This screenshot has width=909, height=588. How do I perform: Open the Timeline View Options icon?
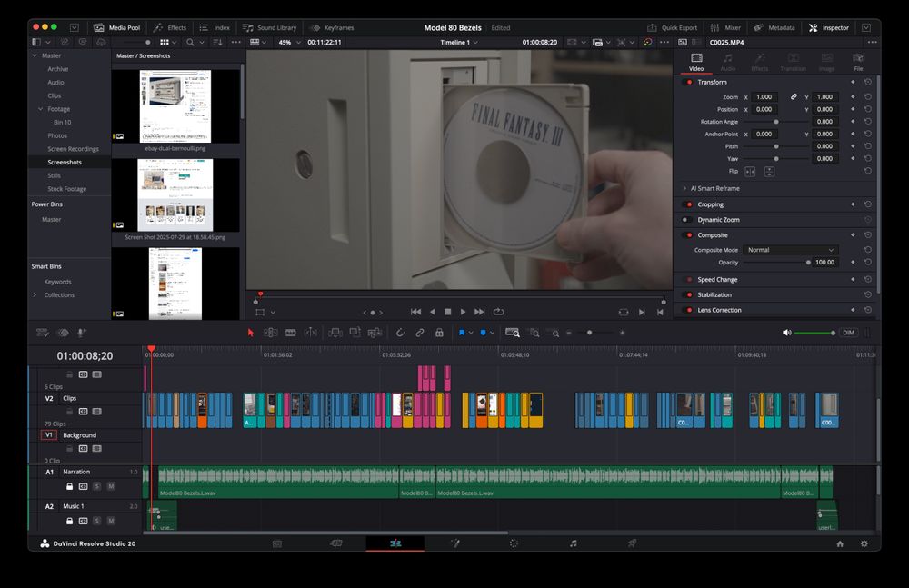[x=43, y=333]
